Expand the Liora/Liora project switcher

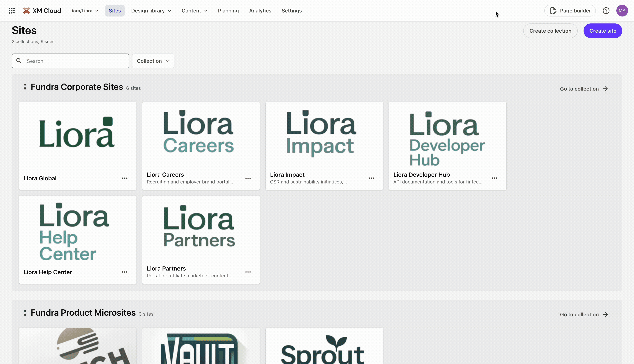tap(84, 10)
